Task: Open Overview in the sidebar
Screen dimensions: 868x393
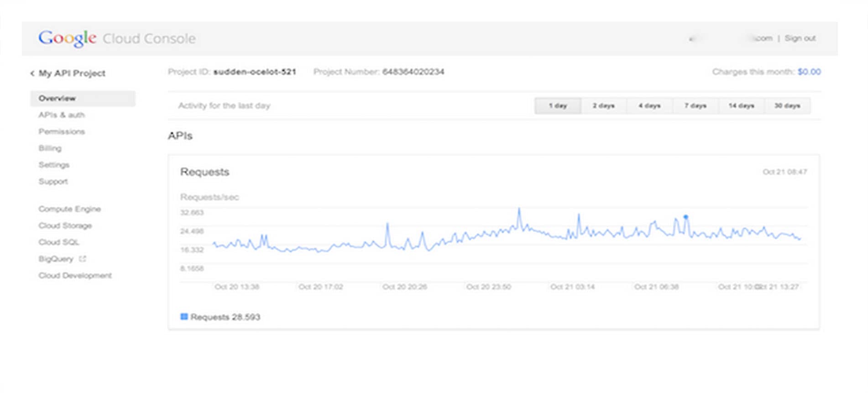Action: pyautogui.click(x=83, y=98)
